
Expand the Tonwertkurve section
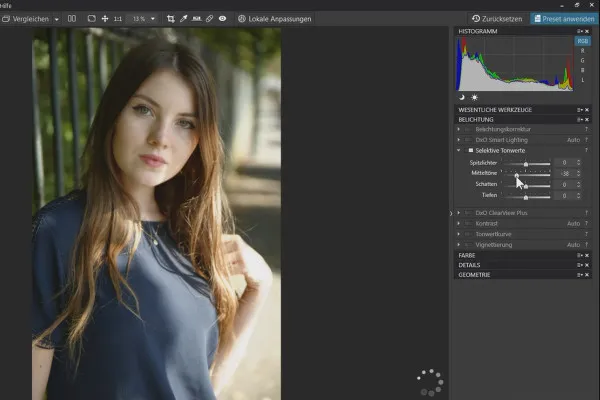(459, 234)
